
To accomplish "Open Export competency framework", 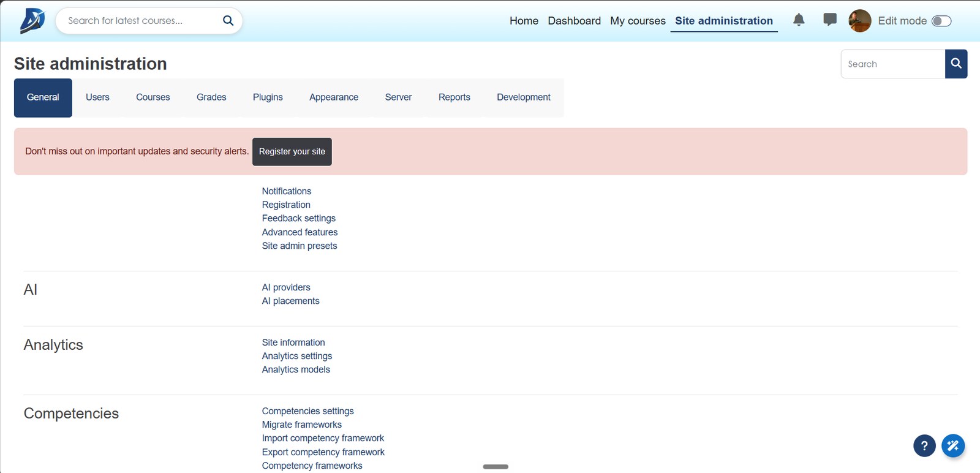I will coord(323,452).
